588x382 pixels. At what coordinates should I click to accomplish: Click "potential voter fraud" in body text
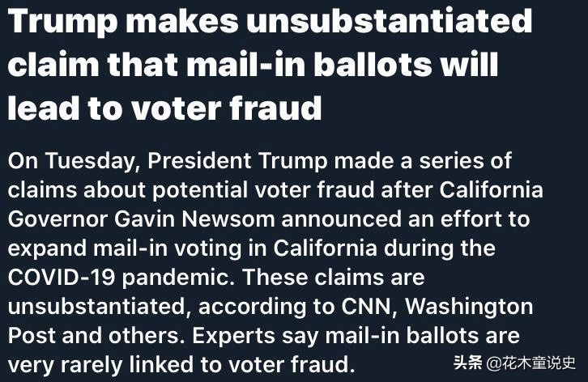263,190
